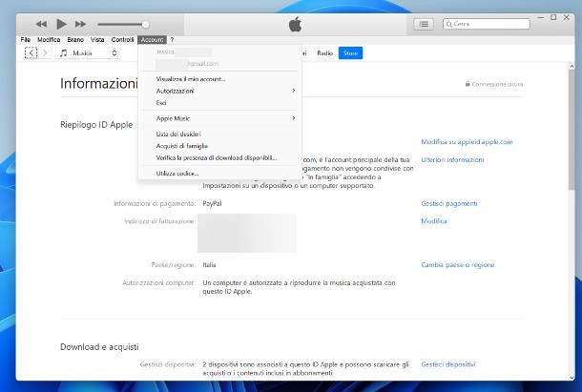This screenshot has width=582, height=392.
Task: Click the Cerca search field
Action: (x=487, y=24)
